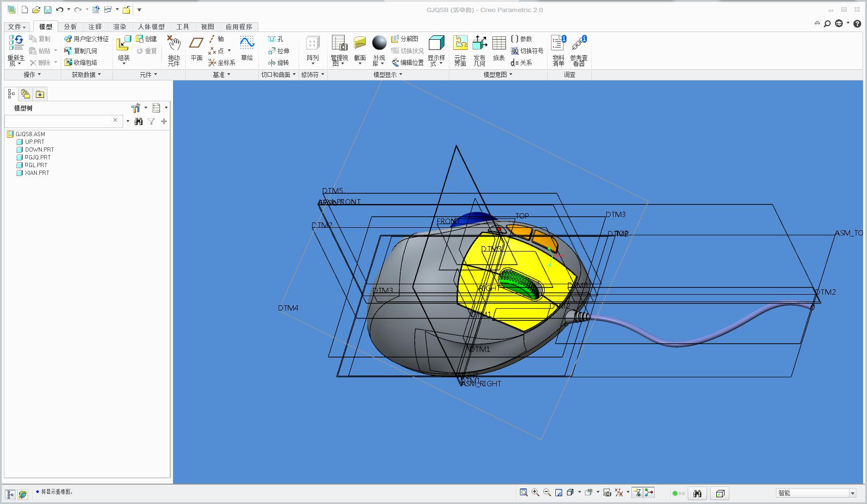Toggle the model tree pane button in the status bar
Viewport: 867px width, 504px height.
click(x=10, y=494)
